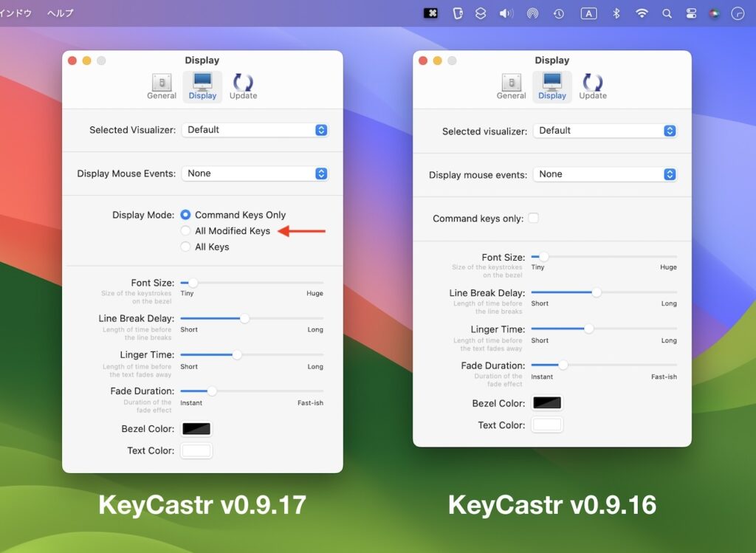Open the volume icon in the menu bar

point(506,13)
